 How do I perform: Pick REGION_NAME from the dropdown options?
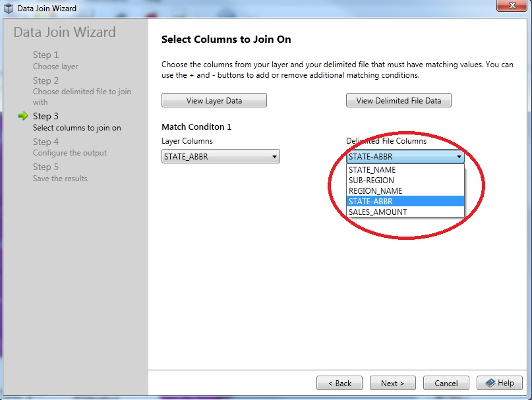point(374,191)
